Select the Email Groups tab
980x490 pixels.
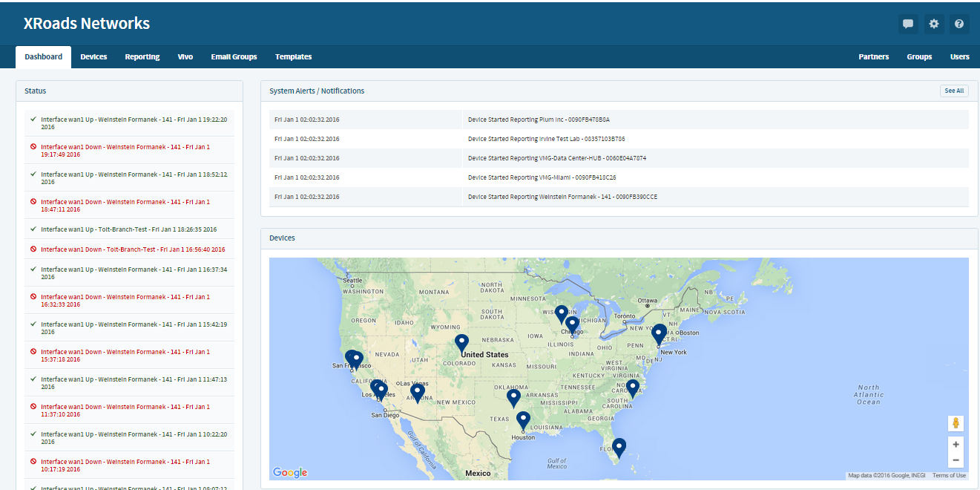pos(234,57)
